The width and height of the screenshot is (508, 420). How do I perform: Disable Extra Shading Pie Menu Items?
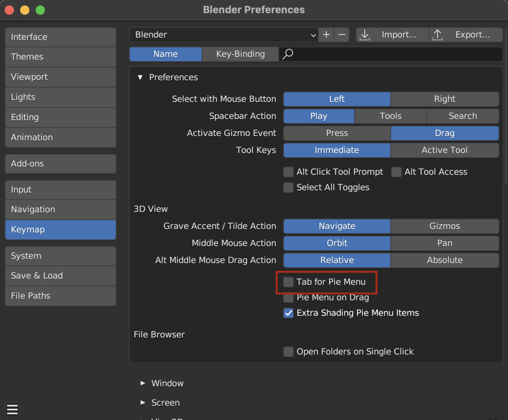(289, 313)
